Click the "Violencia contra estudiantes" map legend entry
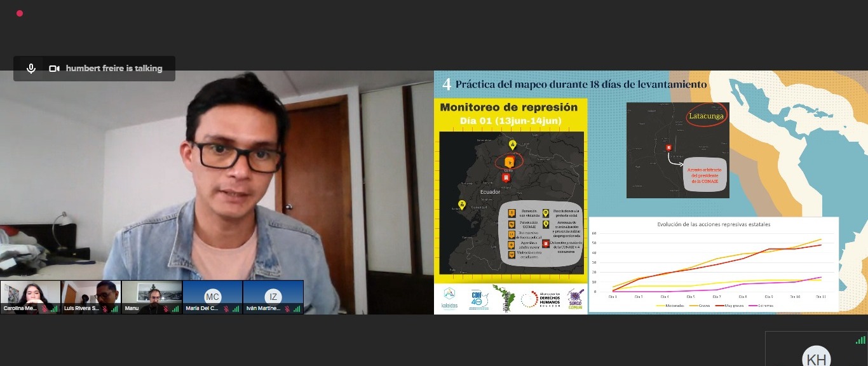868x366 pixels. [x=526, y=254]
